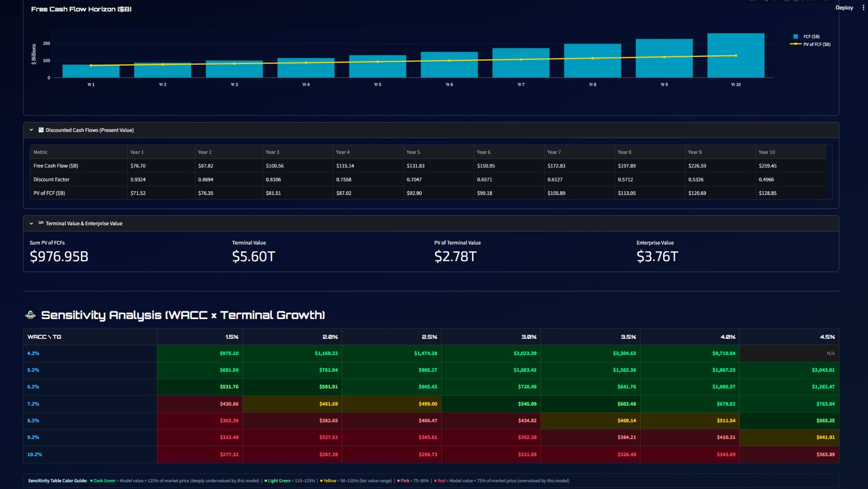The height and width of the screenshot is (489, 868).
Task: Click the Yr 8 point on PV line
Action: click(x=592, y=58)
